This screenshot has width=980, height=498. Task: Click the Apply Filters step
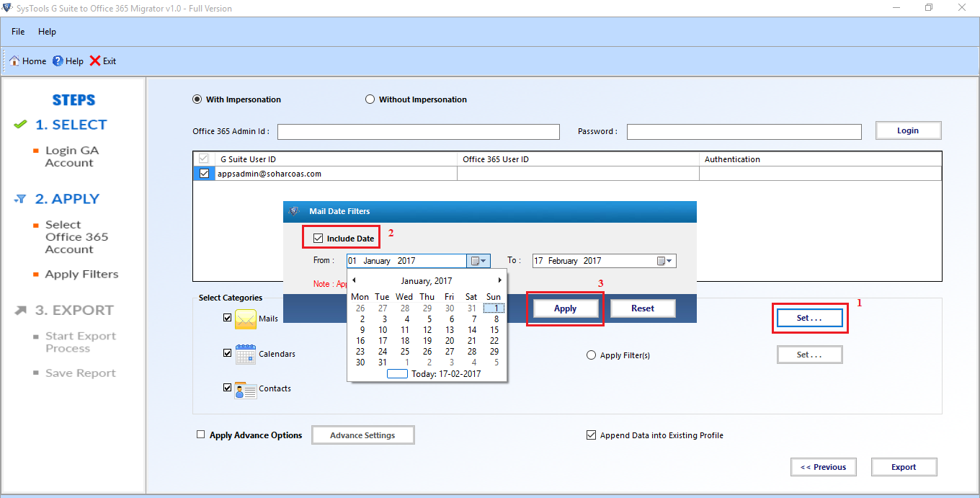point(81,274)
